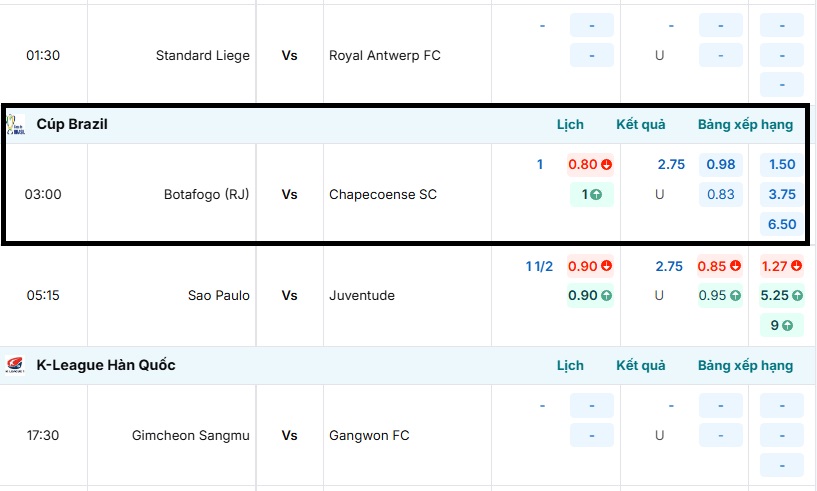
Task: View Bảng xếp hạng for Cúp Brazil
Action: click(x=745, y=125)
